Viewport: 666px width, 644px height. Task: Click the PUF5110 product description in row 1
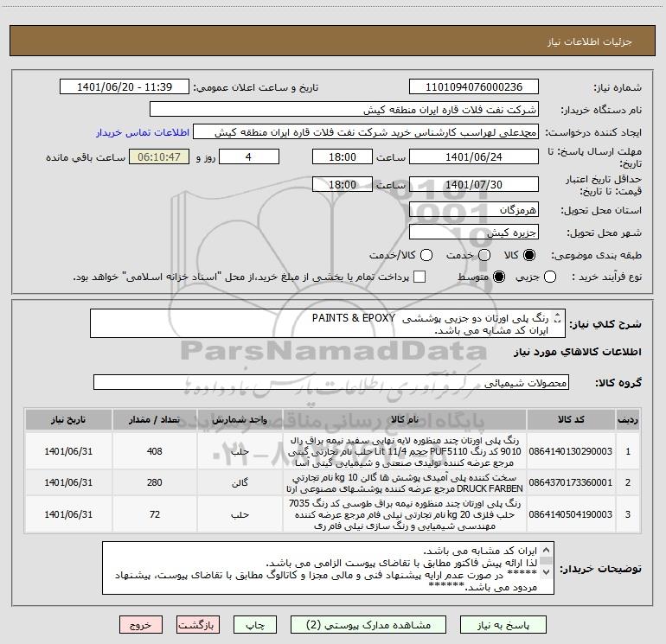405,452
